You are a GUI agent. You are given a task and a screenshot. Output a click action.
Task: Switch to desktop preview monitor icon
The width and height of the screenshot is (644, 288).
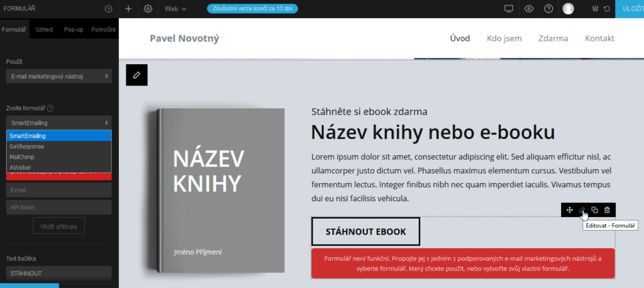pyautogui.click(x=509, y=9)
